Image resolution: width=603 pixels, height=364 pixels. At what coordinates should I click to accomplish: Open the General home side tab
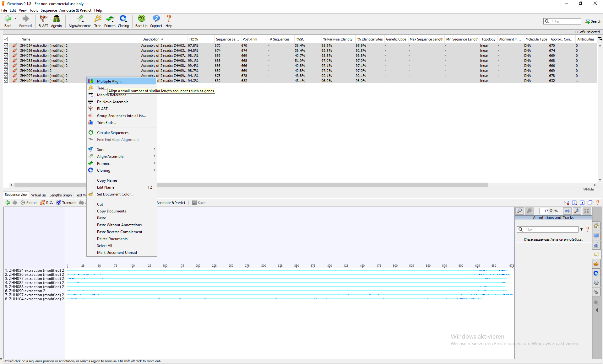pyautogui.click(x=596, y=226)
